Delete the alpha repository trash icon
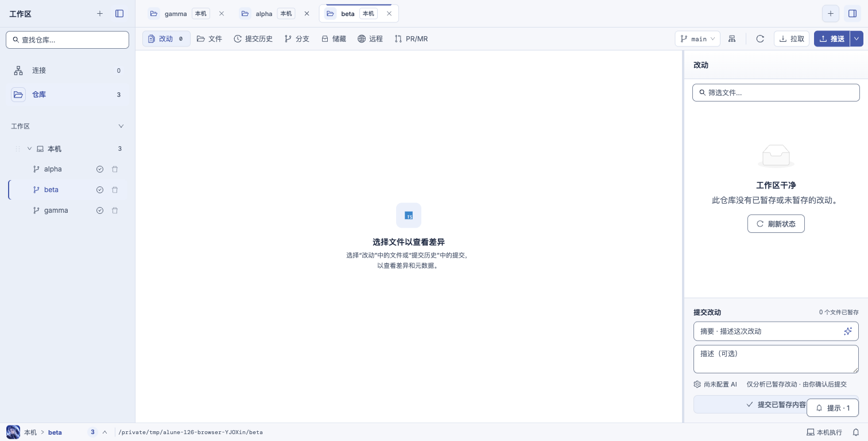This screenshot has height=441, width=868. [x=115, y=169]
